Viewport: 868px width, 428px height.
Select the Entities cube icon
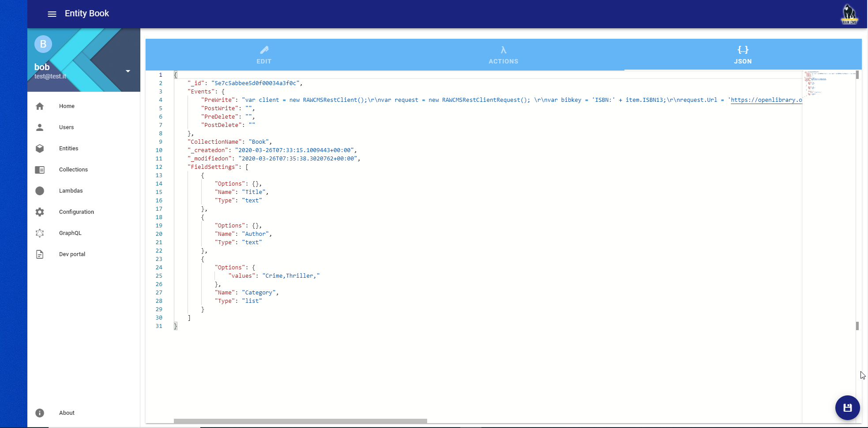coord(40,149)
